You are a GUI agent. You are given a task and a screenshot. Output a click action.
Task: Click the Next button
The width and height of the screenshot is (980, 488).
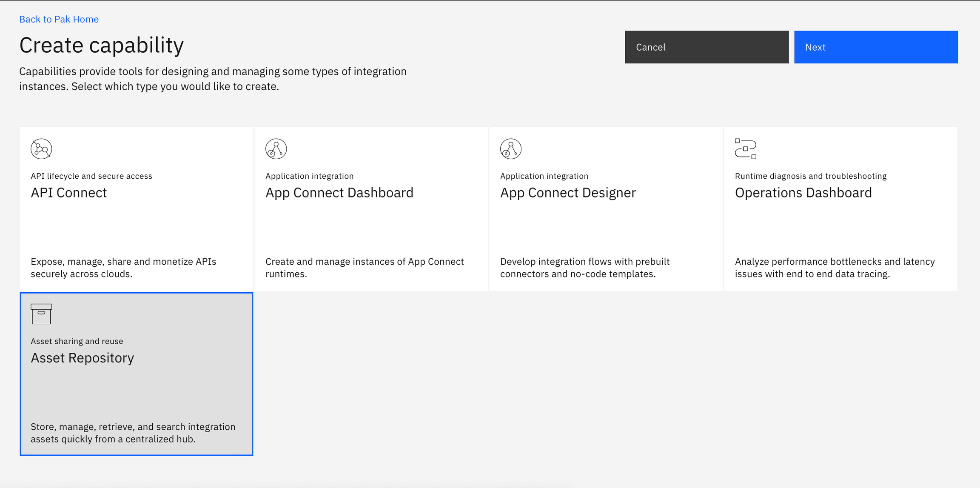pyautogui.click(x=875, y=47)
